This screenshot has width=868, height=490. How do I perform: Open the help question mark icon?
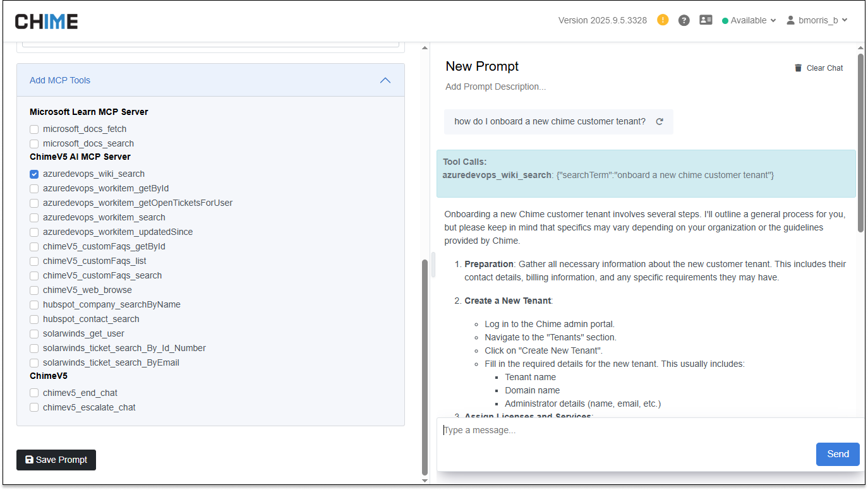[x=684, y=20]
